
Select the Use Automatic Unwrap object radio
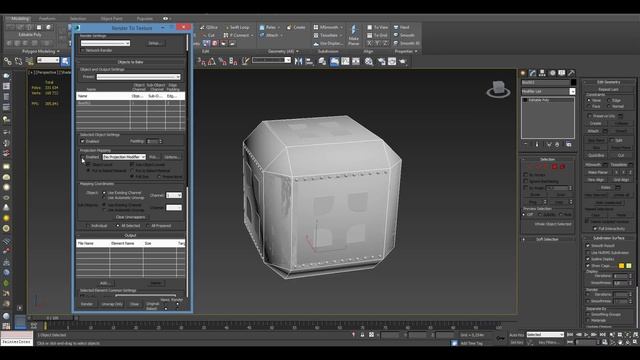tap(104, 198)
